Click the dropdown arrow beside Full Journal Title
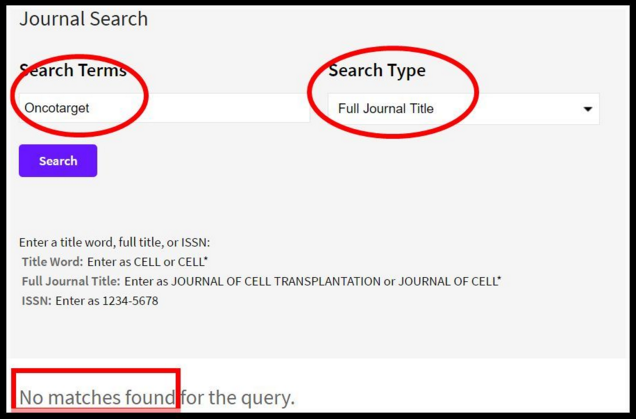636x419 pixels. [x=587, y=109]
